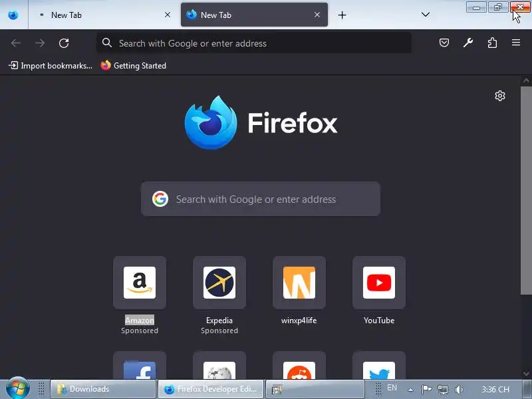Open volume speaker tray icon
Screen dimensions: 532x399
coord(459,390)
